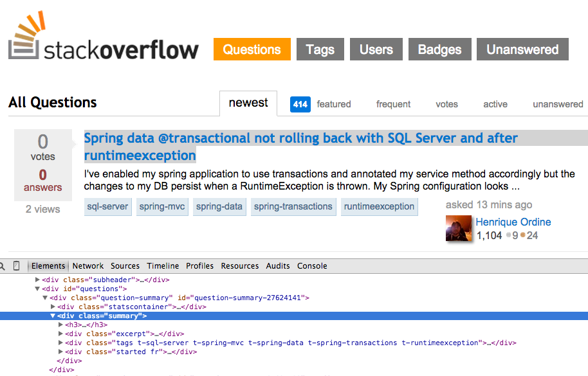
Task: Toggle the DevTools device mode icon
Action: pos(16,266)
